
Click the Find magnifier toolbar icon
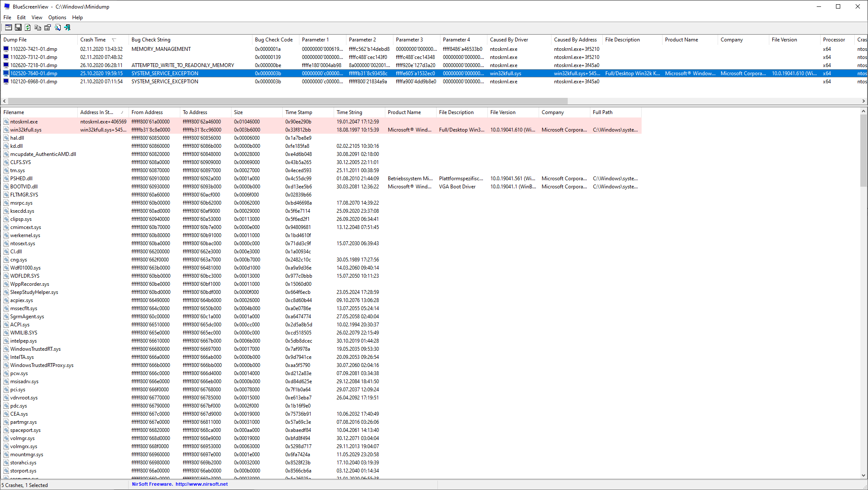(x=57, y=27)
